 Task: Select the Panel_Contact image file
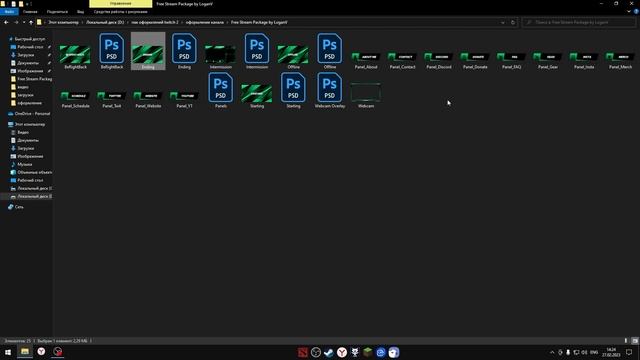[x=402, y=60]
